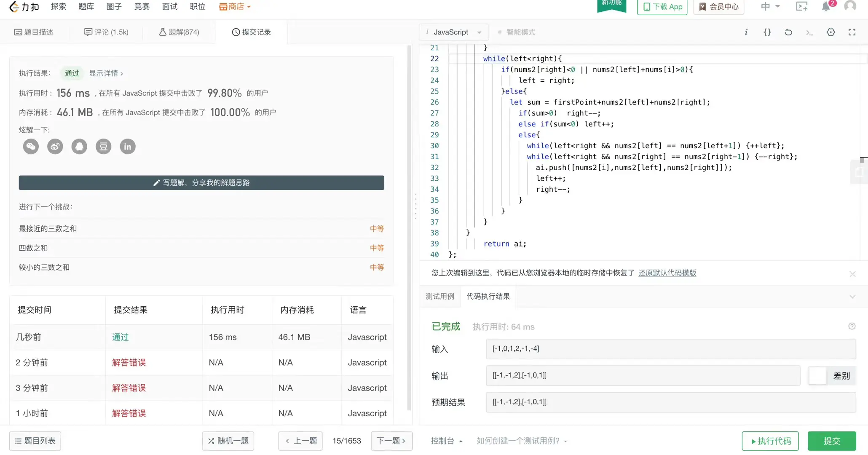Toggle 智能模式 smart mode

click(x=517, y=32)
